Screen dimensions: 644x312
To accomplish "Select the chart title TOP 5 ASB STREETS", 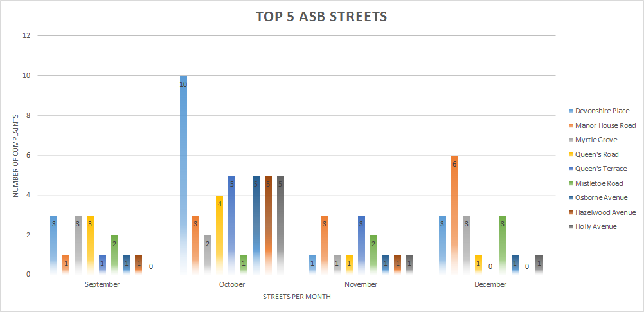I will pyautogui.click(x=321, y=17).
